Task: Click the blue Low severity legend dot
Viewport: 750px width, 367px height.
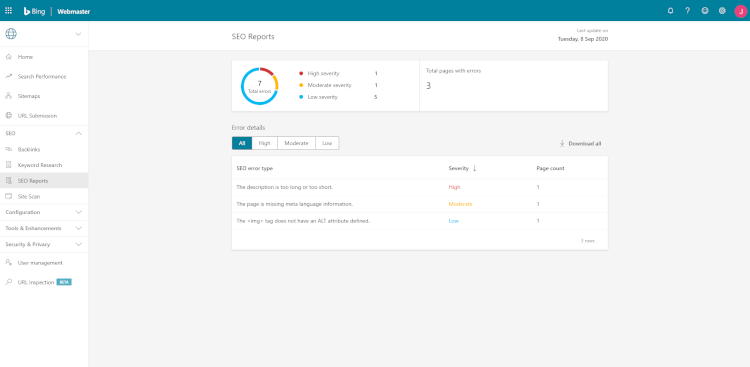Action: 301,97
